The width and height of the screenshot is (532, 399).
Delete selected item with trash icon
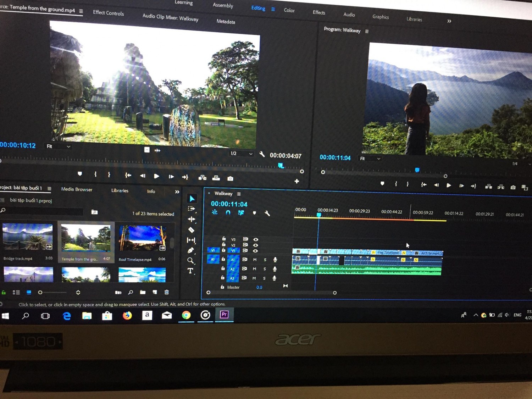167,292
